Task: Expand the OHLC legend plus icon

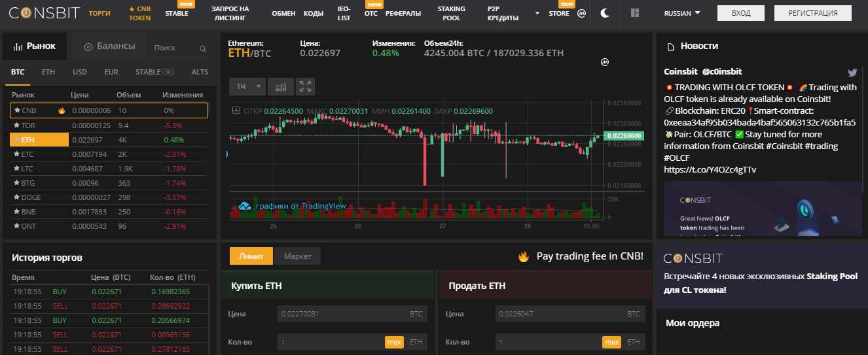Action: pyautogui.click(x=236, y=111)
